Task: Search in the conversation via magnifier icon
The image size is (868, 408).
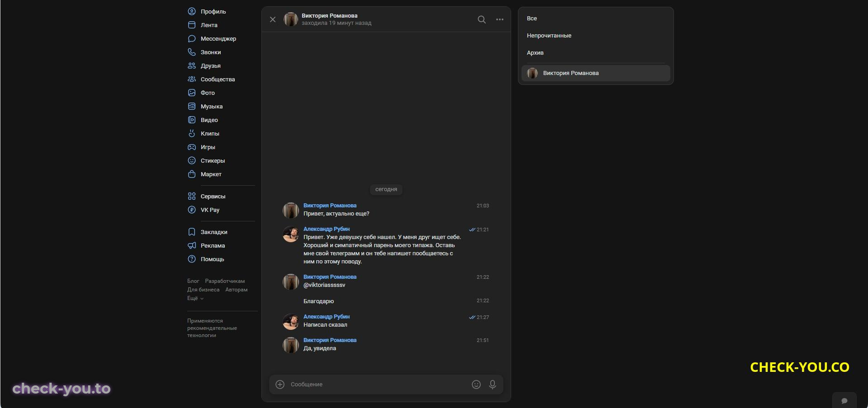Action: tap(482, 19)
